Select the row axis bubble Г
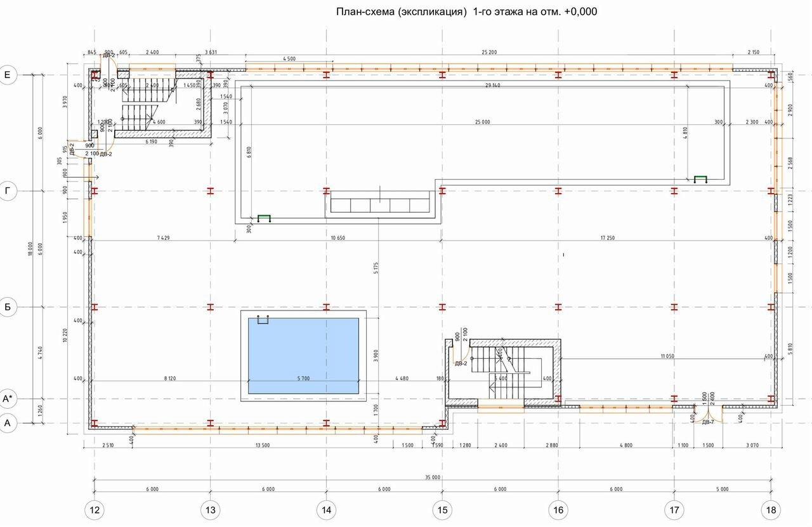This screenshot has width=812, height=527. pos(8,190)
